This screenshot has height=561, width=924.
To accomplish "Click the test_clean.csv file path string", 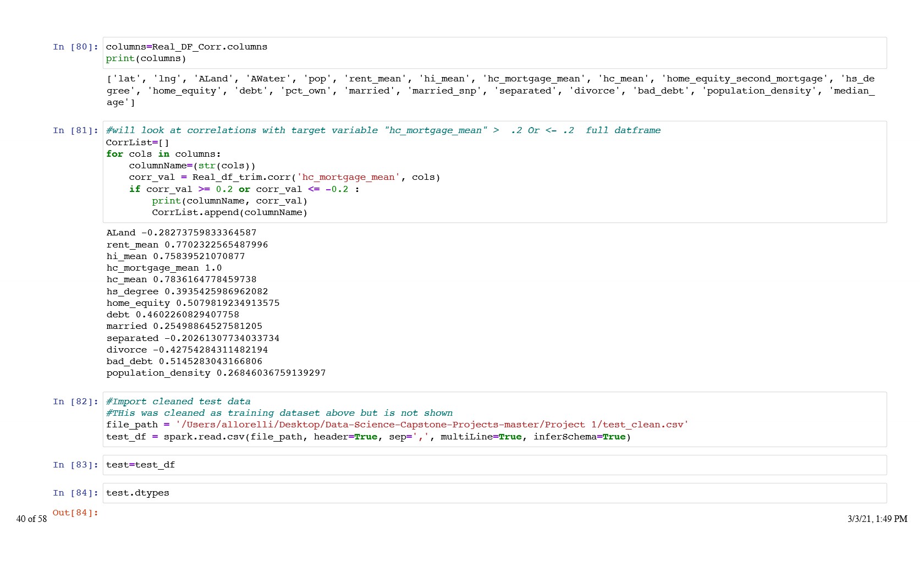I will click(432, 425).
